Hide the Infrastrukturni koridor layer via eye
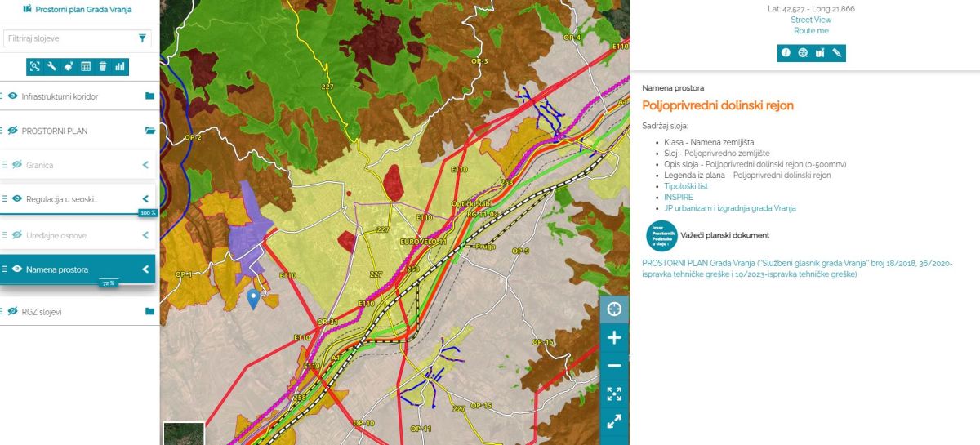980x445 pixels. tap(13, 96)
